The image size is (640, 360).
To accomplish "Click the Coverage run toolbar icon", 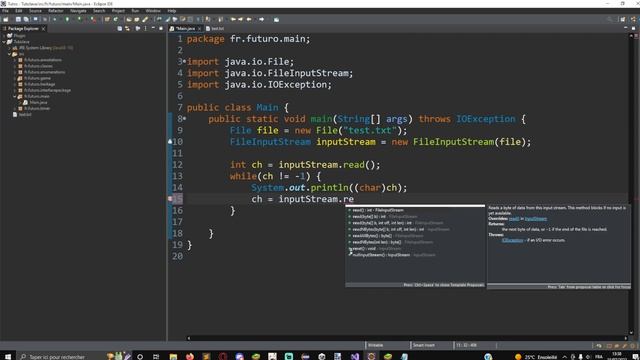I will coord(80,19).
